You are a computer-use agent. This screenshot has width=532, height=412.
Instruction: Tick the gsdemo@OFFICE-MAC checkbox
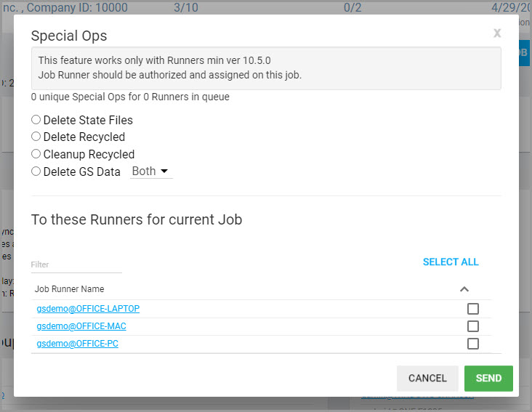click(x=473, y=326)
